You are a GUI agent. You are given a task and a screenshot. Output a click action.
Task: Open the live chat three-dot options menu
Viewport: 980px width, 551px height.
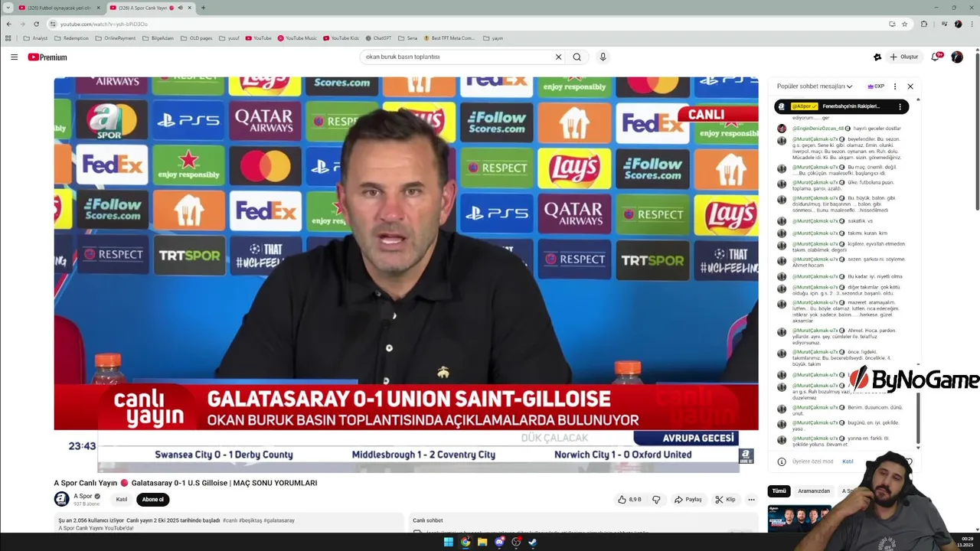[895, 86]
